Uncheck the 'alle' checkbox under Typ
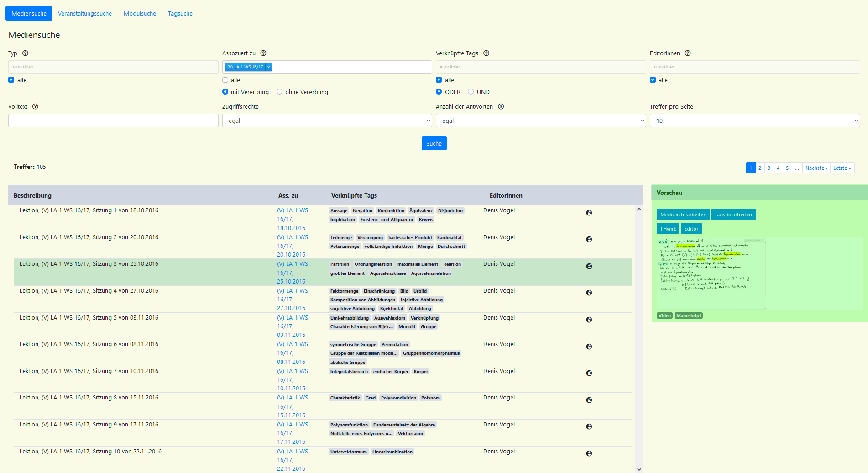The image size is (868, 473). point(11,80)
